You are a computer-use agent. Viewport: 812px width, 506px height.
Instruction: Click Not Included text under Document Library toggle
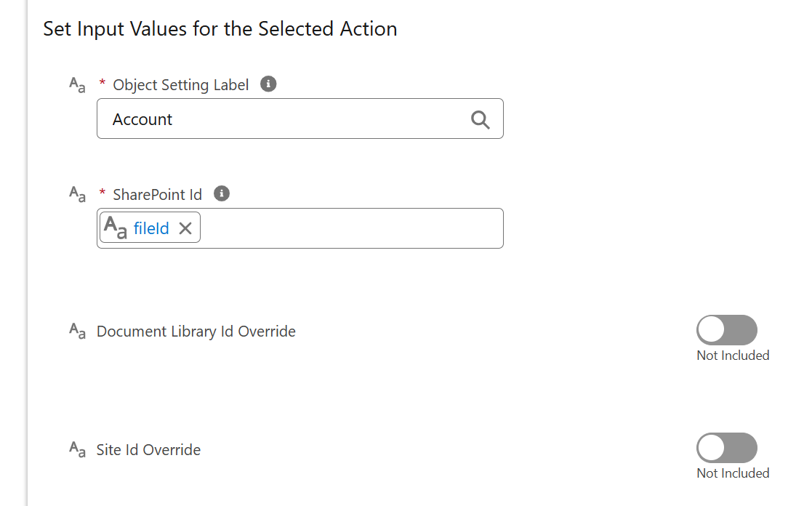coord(733,356)
